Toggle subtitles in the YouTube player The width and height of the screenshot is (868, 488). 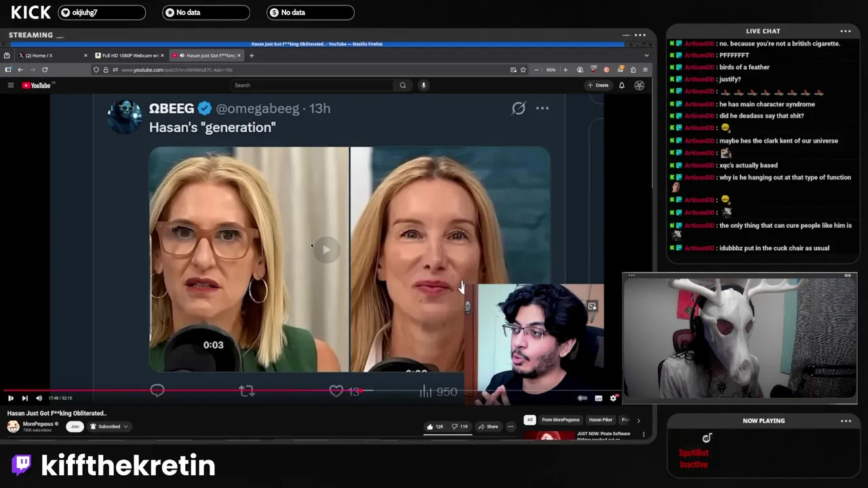point(598,398)
